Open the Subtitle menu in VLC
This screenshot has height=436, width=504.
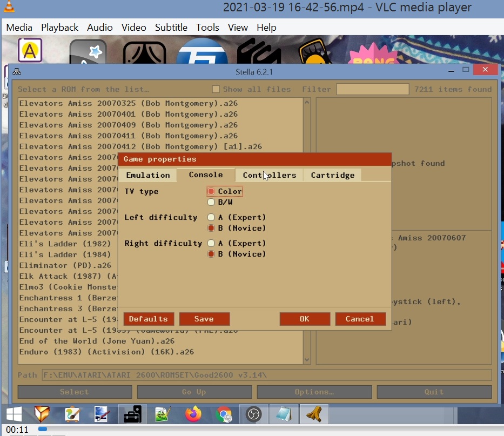[x=171, y=28]
